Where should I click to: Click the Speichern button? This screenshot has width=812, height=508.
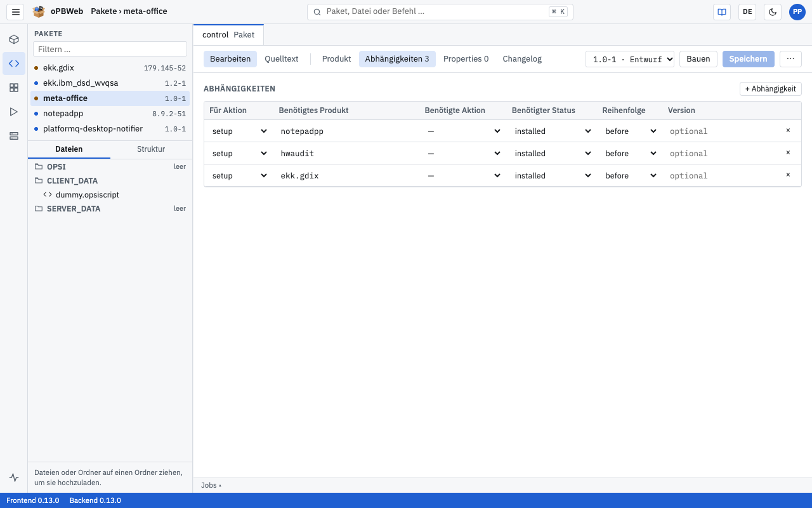pyautogui.click(x=749, y=59)
